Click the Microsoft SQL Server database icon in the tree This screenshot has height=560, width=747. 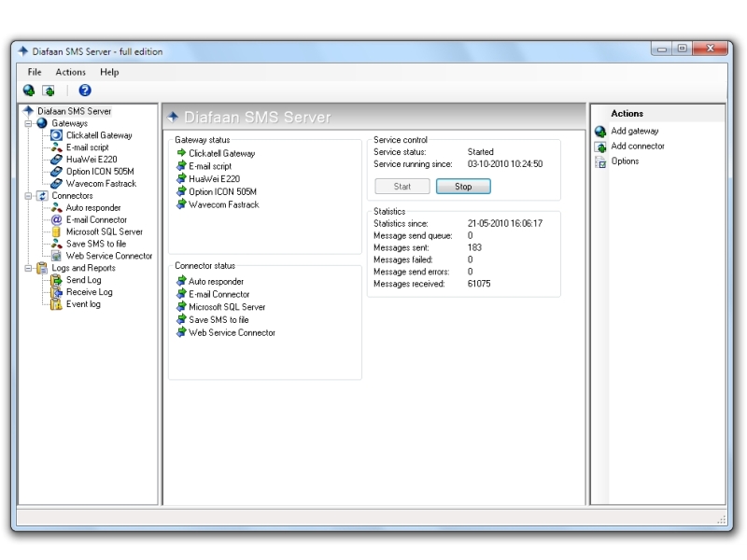56,231
